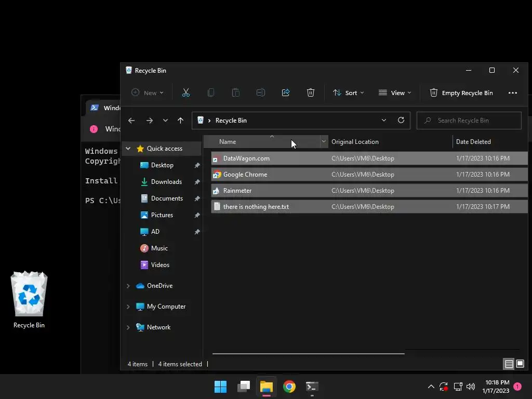Screen dimensions: 532x399
Task: Select the DataWagon.com file row
Action: click(369, 158)
